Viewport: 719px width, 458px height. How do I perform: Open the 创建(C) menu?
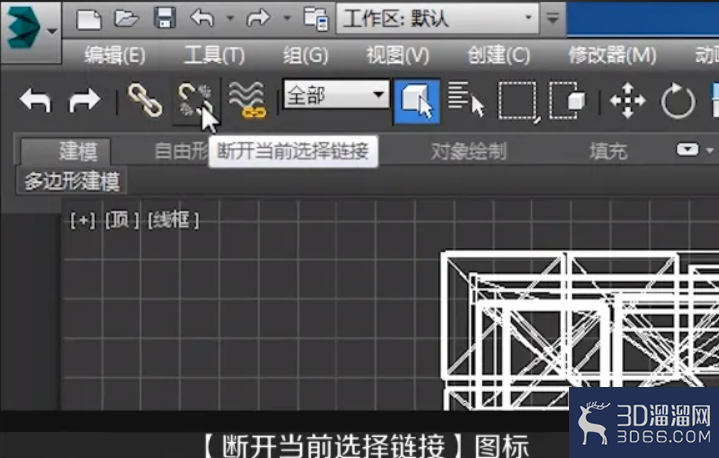tap(498, 55)
